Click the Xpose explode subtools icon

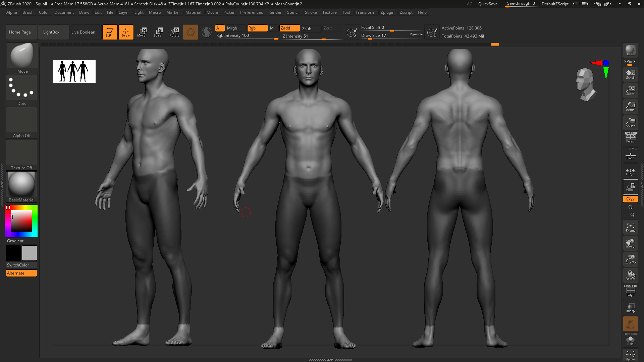click(630, 355)
